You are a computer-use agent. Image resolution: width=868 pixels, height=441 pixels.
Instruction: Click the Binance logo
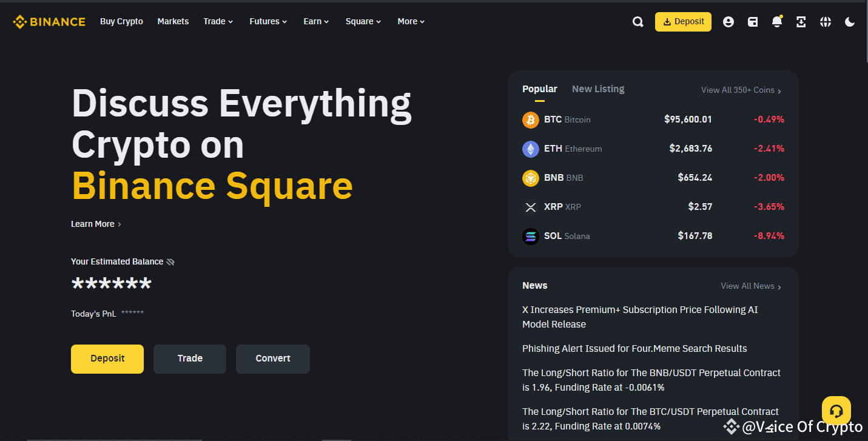(49, 22)
